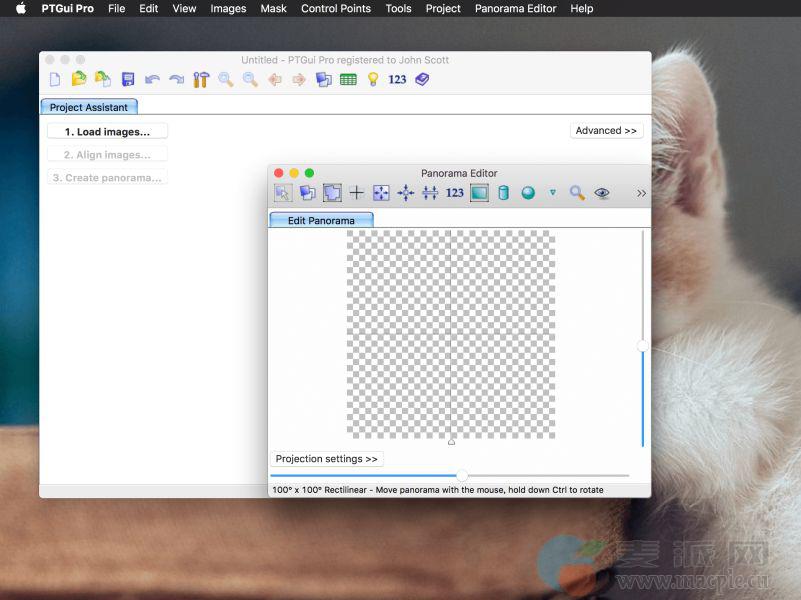The height and width of the screenshot is (600, 801).
Task: Open the help book icon in main toolbar
Action: 422,79
